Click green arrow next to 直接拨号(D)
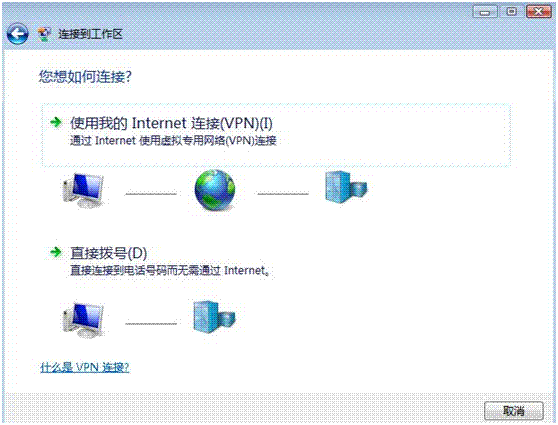Image resolution: width=558 pixels, height=425 pixels. click(56, 252)
